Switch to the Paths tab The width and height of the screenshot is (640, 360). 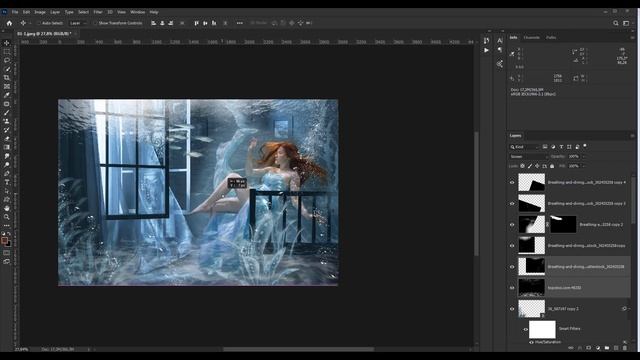[x=551, y=38]
